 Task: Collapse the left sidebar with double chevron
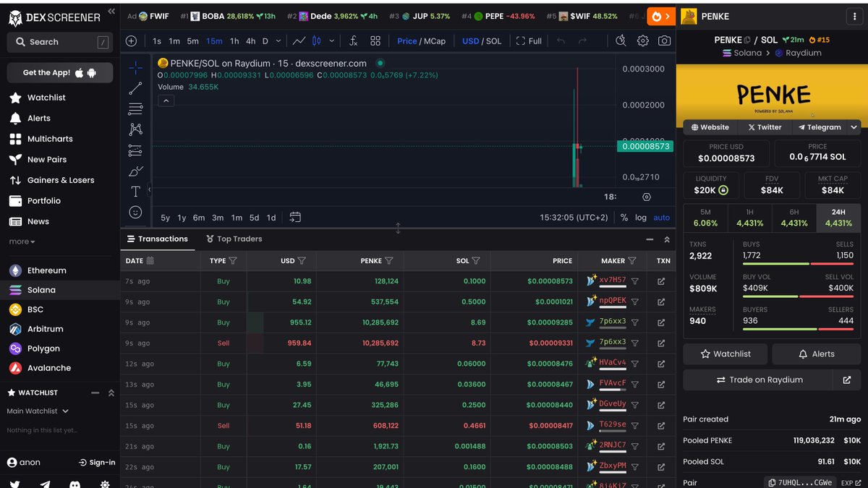[x=111, y=11]
